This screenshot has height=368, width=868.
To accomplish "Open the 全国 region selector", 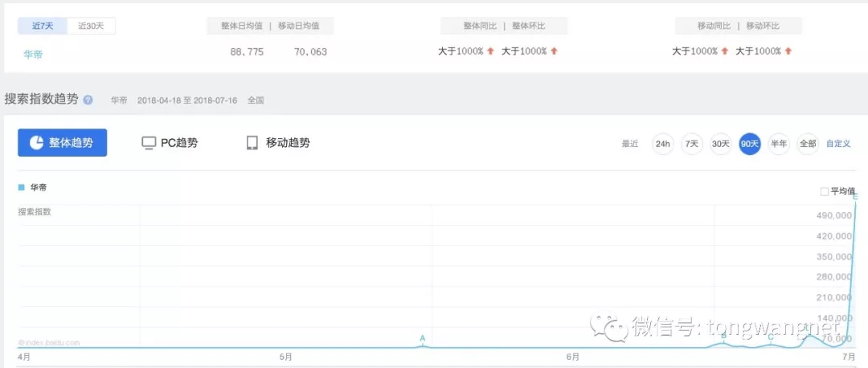I will click(256, 100).
